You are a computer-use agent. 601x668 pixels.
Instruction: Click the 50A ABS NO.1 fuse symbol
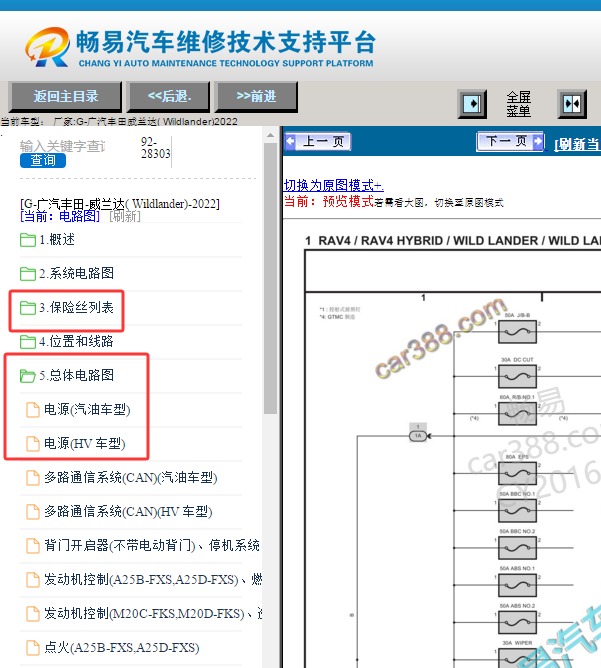click(x=518, y=585)
